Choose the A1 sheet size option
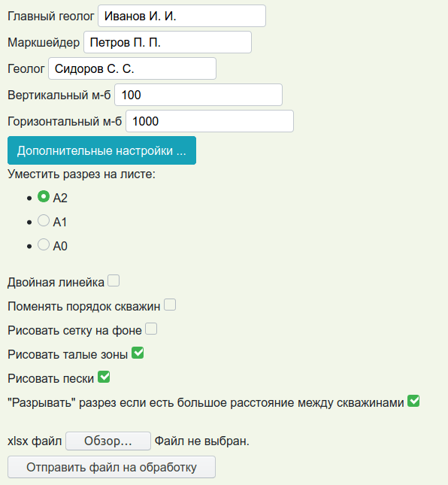 44,220
